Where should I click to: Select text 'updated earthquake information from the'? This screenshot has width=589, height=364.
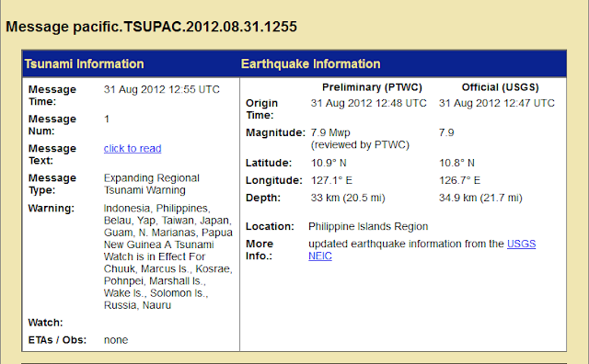tap(406, 244)
